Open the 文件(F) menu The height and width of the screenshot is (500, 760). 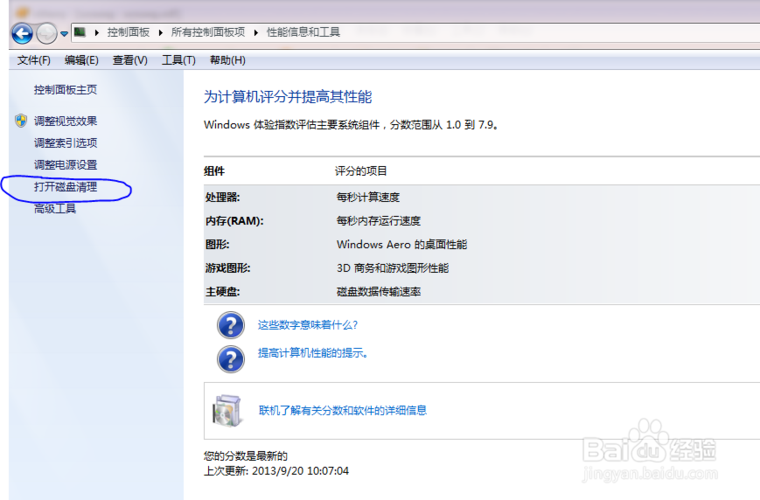coord(34,60)
